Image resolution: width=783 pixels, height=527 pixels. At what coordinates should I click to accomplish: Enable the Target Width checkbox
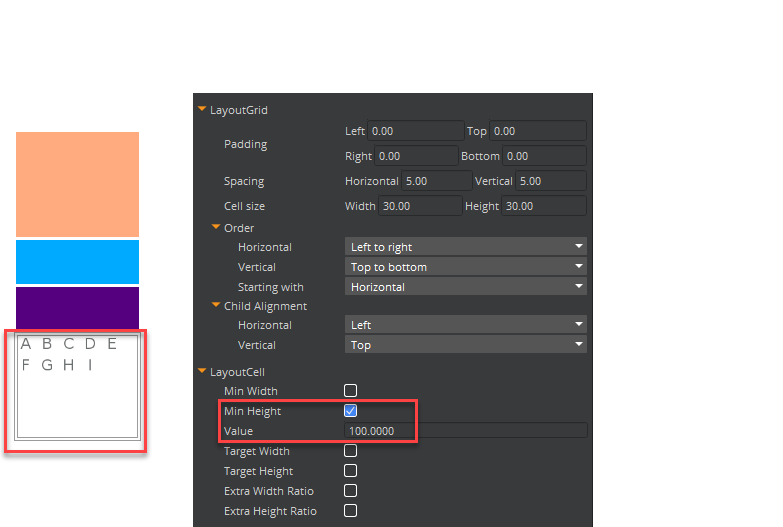point(350,451)
